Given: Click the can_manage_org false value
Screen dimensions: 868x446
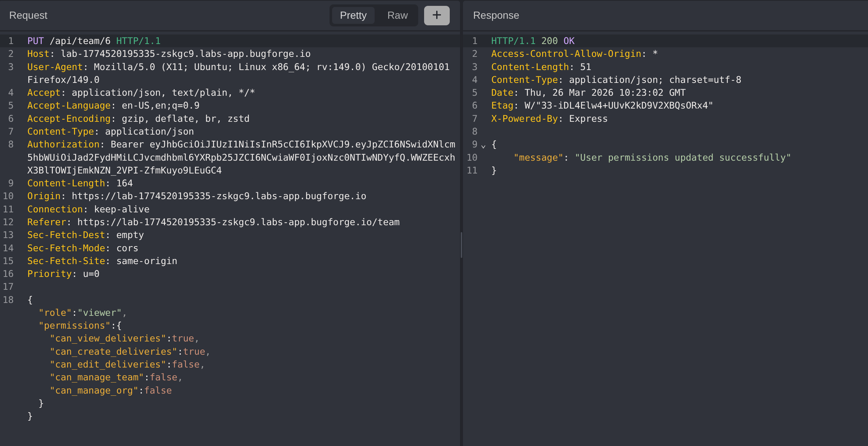Looking at the screenshot, I should click(158, 391).
